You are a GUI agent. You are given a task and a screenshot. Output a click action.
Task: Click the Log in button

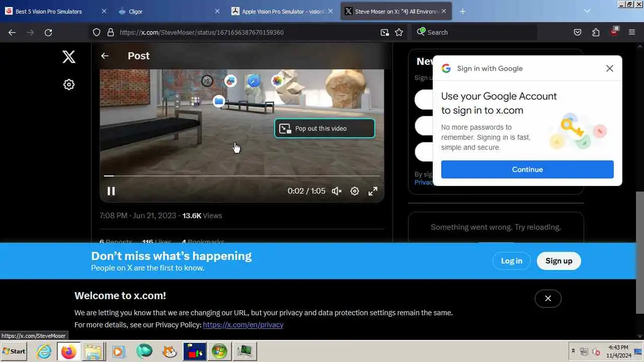512,261
